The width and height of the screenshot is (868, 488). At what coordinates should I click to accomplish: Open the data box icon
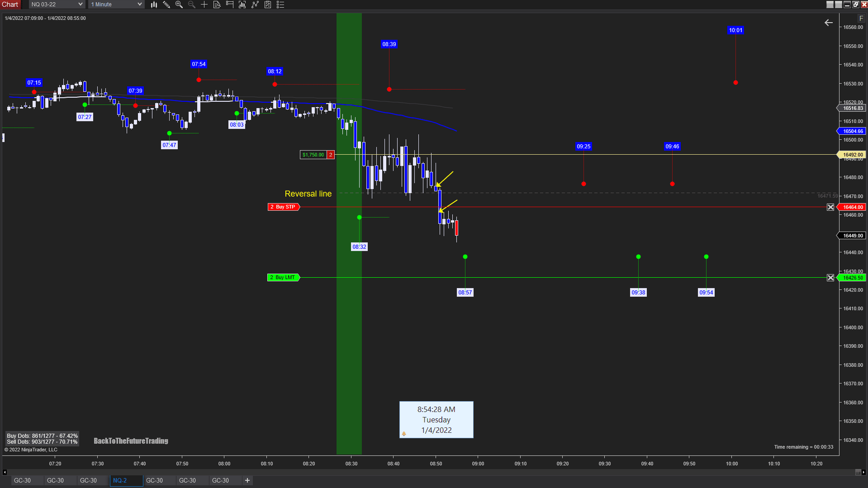tap(217, 5)
